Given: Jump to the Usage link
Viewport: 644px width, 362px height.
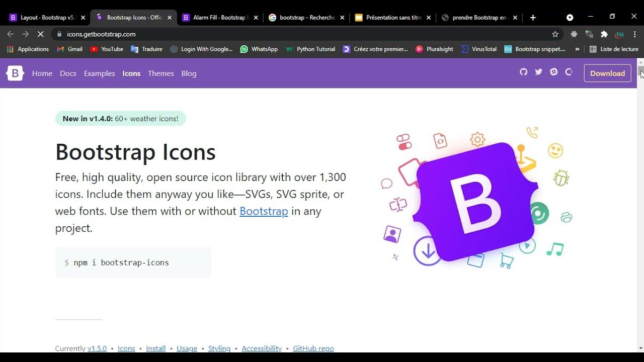Looking at the screenshot, I should click(187, 348).
